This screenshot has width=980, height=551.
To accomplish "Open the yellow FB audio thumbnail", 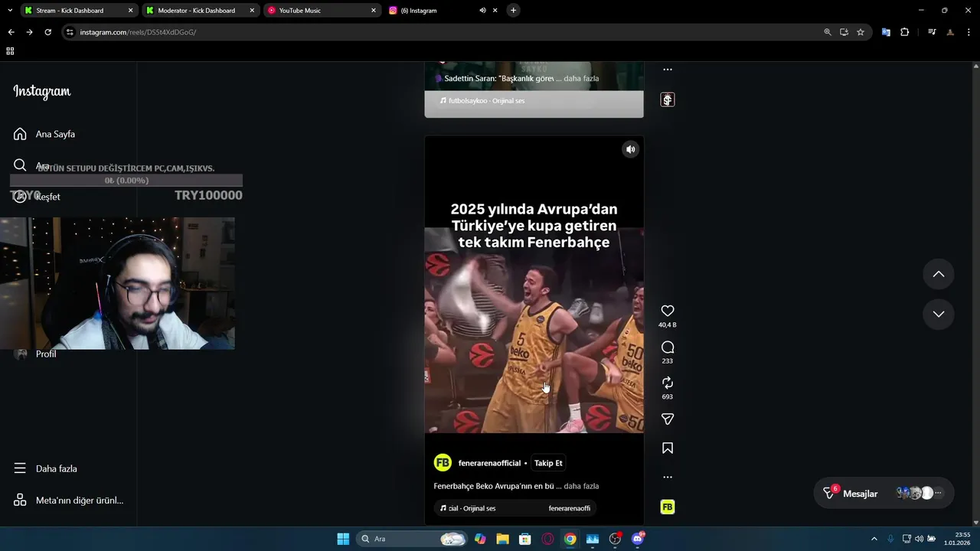I will 668,507.
